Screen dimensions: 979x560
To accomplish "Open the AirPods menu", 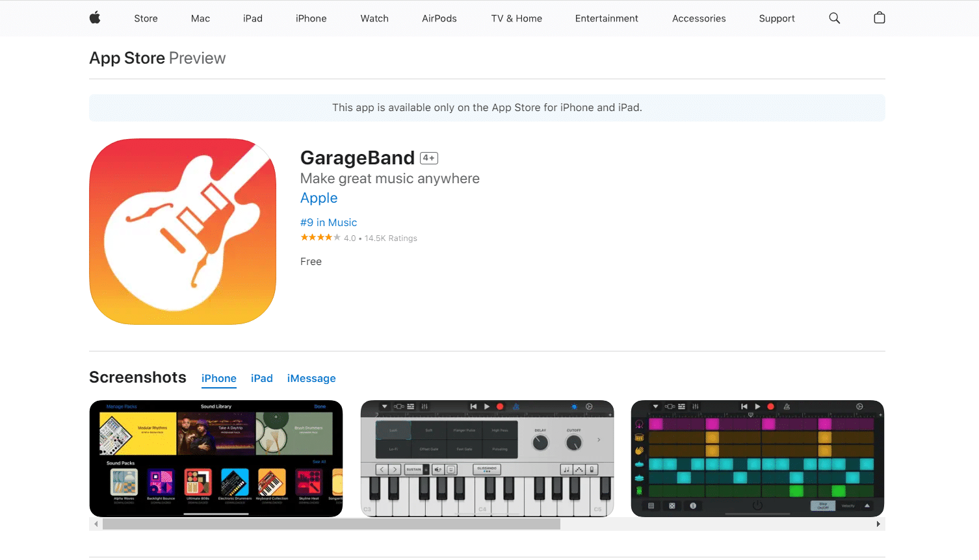I will tap(439, 18).
